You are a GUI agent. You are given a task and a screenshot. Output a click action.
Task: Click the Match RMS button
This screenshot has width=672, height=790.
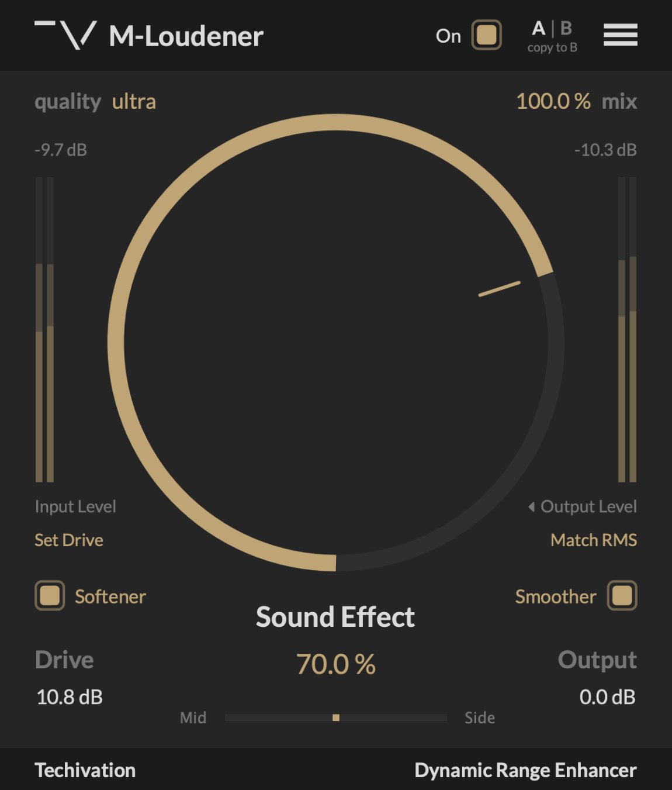593,540
